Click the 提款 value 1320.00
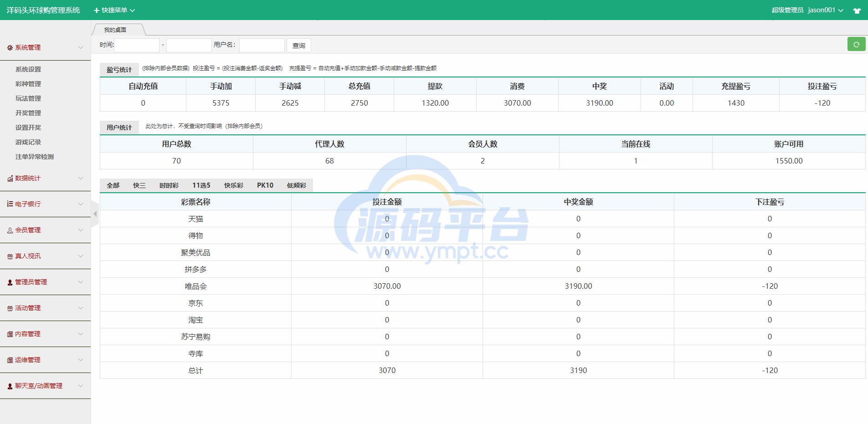The height and width of the screenshot is (424, 868). [x=435, y=103]
